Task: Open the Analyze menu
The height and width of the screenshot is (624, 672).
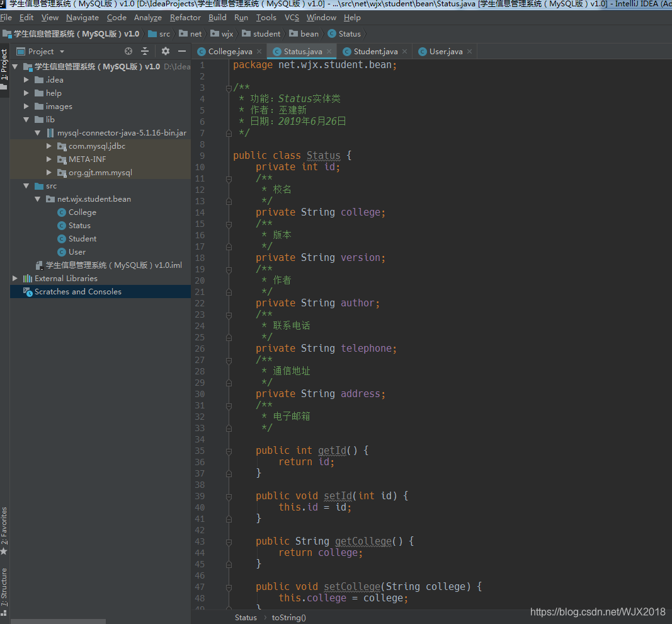Action: coord(148,18)
